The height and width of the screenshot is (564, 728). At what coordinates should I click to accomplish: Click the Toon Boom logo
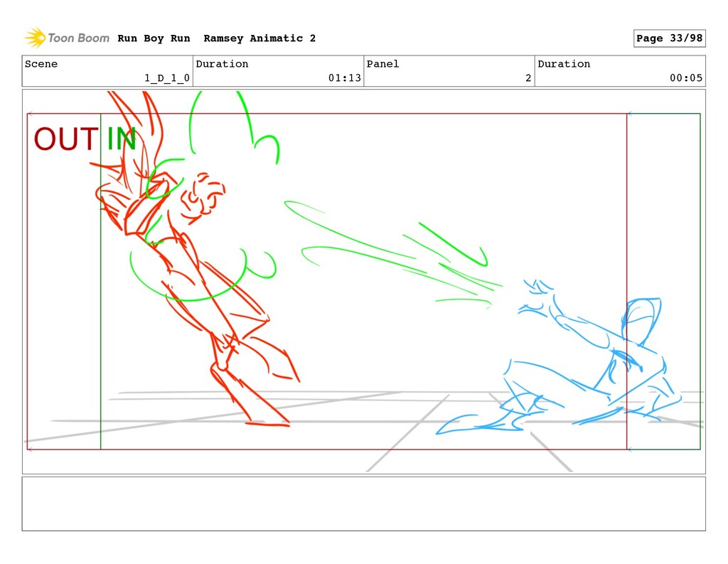tap(67, 38)
